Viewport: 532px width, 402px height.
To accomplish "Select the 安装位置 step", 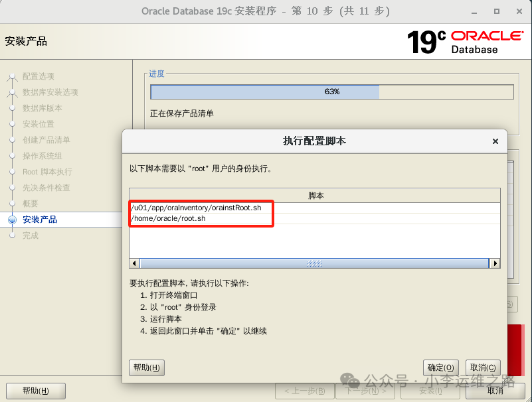I will point(39,124).
